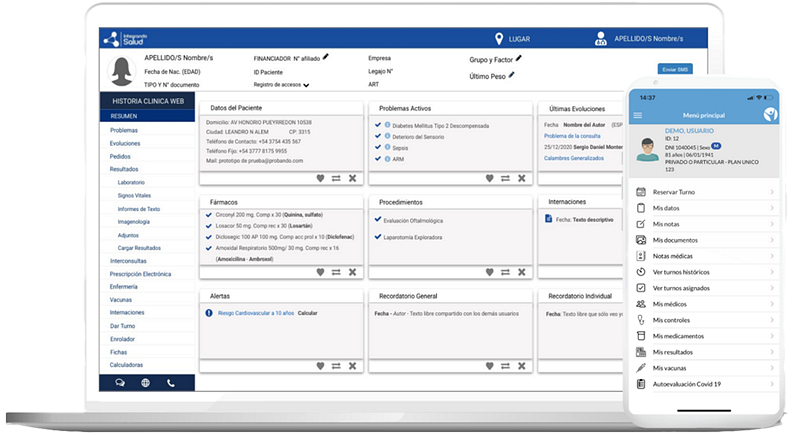Toggle the Sepsis problem checkmark
Viewport: 800px width, 435px height.
coord(377,147)
